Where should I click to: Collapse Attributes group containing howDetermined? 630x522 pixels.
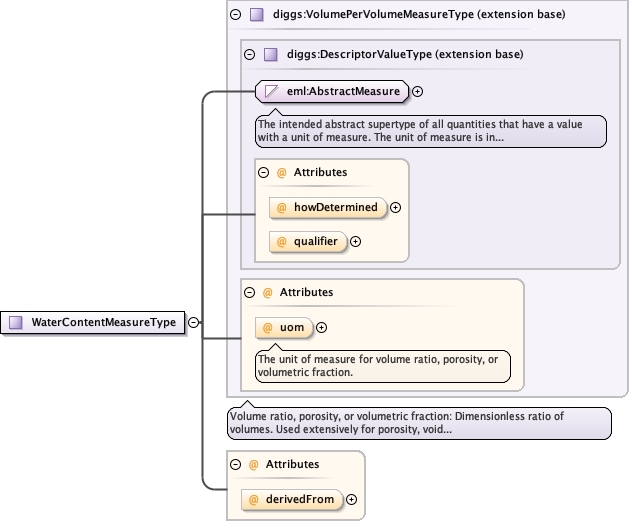(263, 172)
